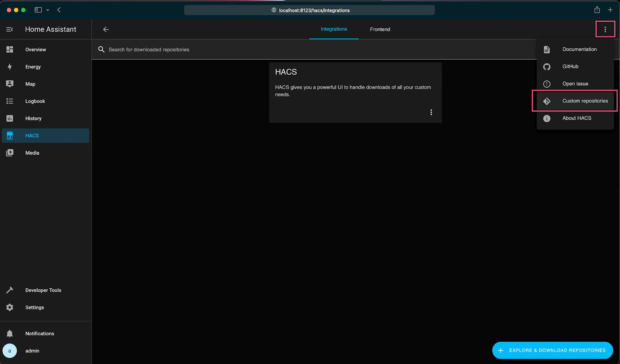Image resolution: width=620 pixels, height=364 pixels.
Task: Open the HACS card three-dot menu
Action: point(431,112)
